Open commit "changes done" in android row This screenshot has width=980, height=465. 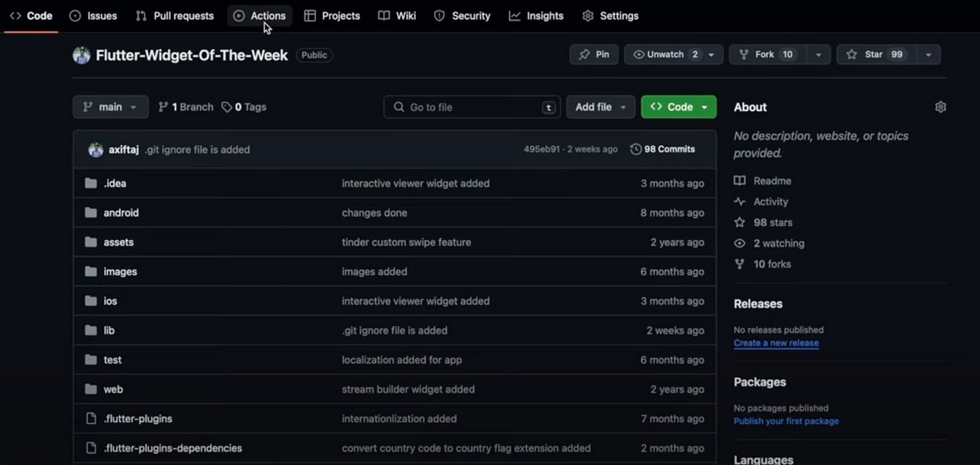(375, 213)
